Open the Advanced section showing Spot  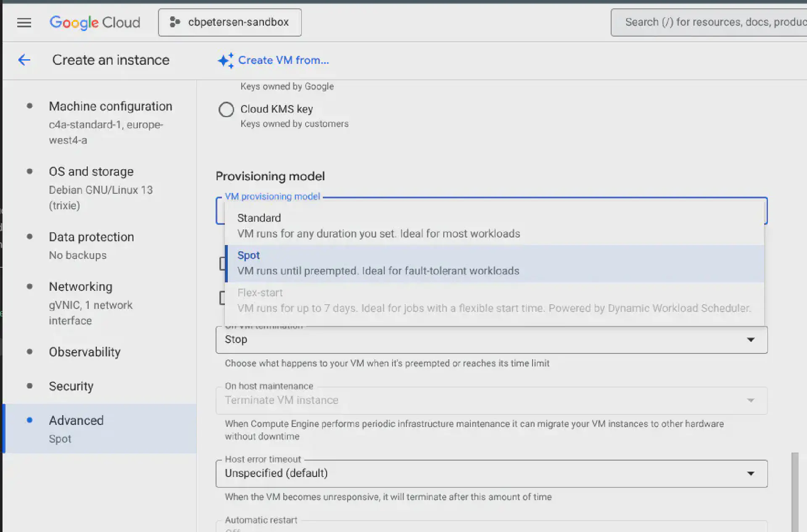click(76, 420)
